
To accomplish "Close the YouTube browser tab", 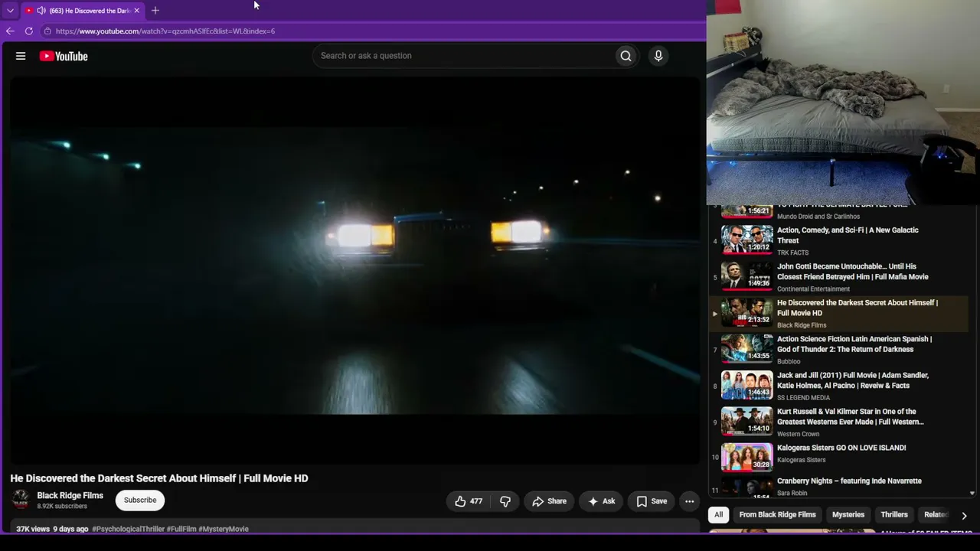I will 136,11.
